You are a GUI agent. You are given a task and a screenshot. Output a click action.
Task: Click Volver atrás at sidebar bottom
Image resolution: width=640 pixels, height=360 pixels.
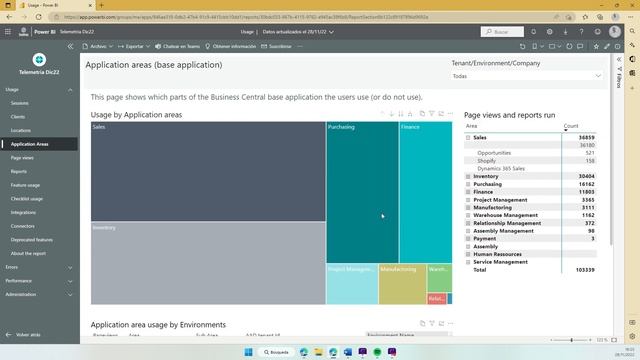(23, 335)
